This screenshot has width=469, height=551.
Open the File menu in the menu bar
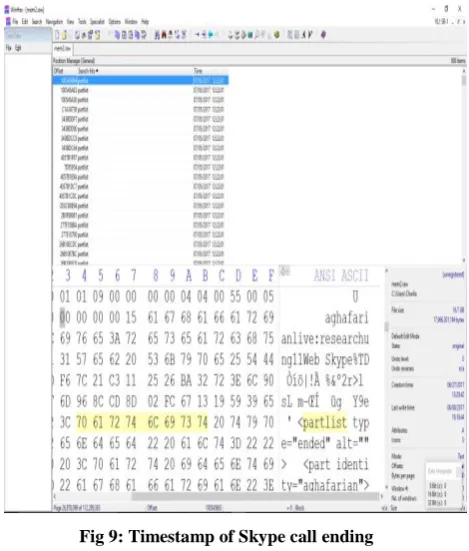(x=15, y=22)
